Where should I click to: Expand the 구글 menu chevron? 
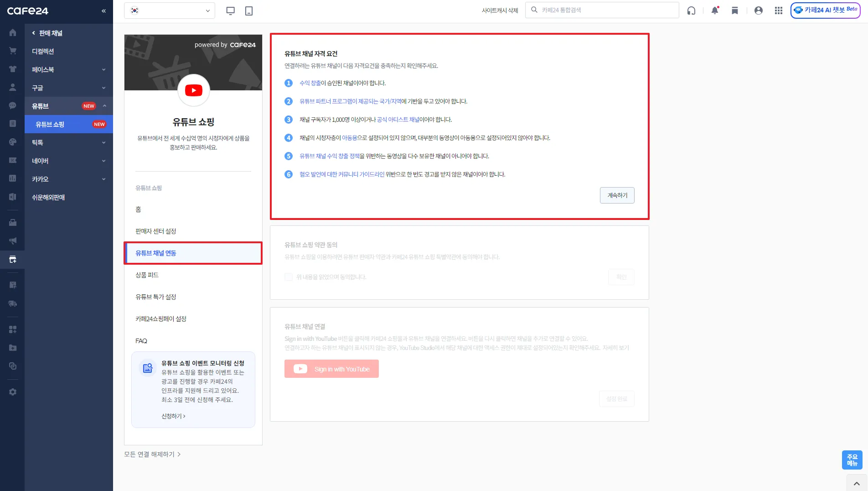tap(104, 88)
